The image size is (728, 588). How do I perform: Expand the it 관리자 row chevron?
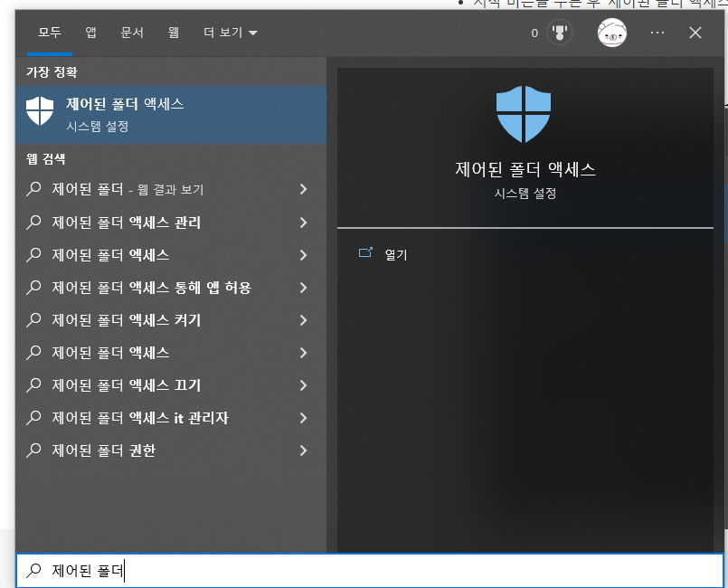click(303, 418)
